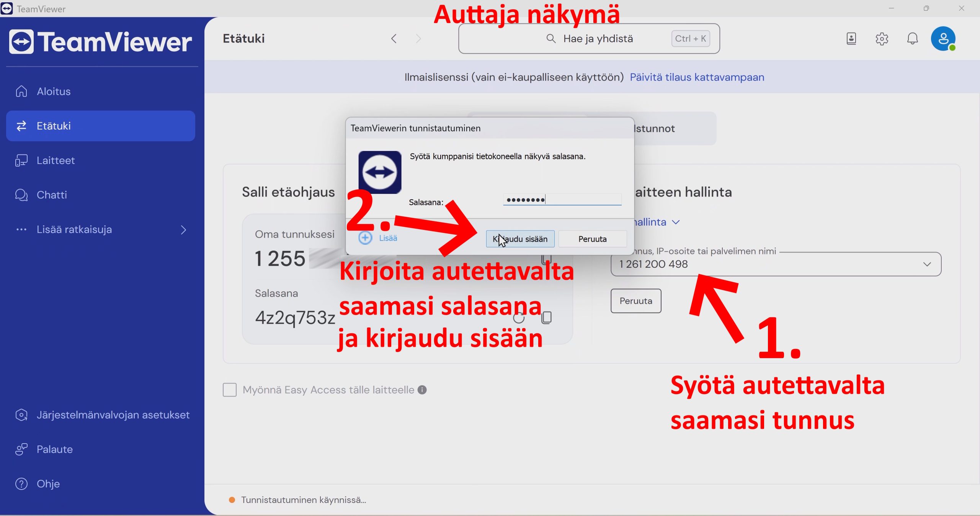Screen dimensions: 980x516
Task: Open the contacts book icon
Action: point(851,39)
